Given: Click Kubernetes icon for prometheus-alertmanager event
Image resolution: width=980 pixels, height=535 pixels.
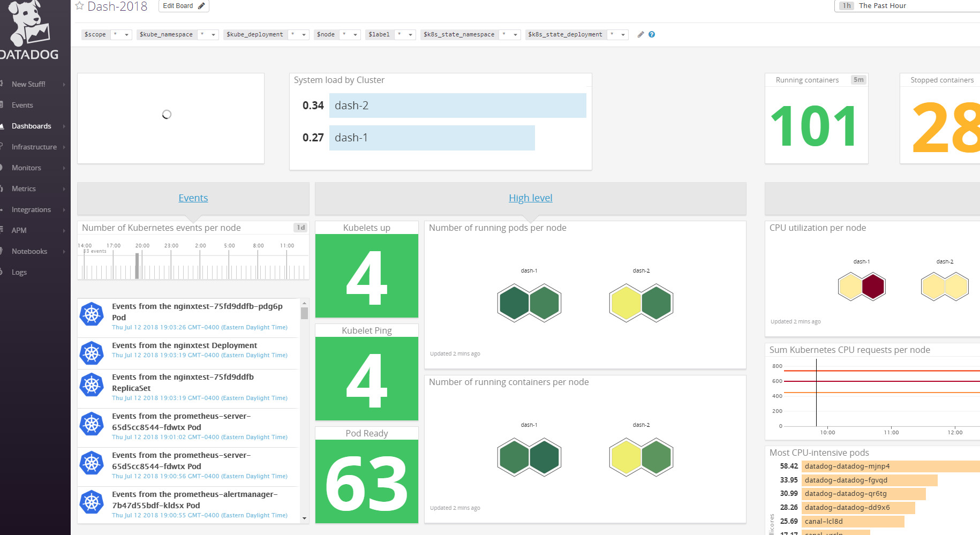Looking at the screenshot, I should click(x=92, y=502).
